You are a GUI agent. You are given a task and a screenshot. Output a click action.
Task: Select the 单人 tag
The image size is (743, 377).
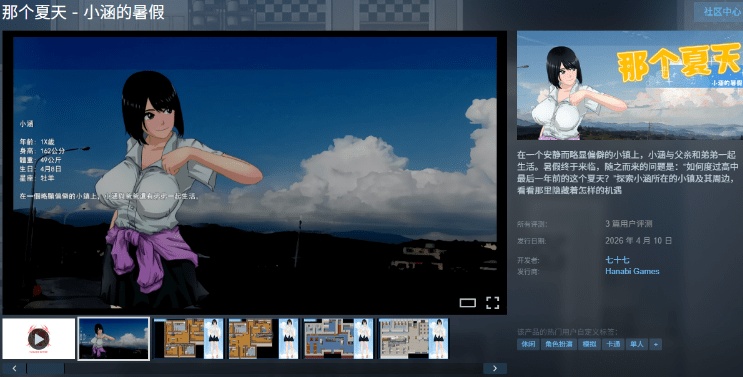pos(636,344)
